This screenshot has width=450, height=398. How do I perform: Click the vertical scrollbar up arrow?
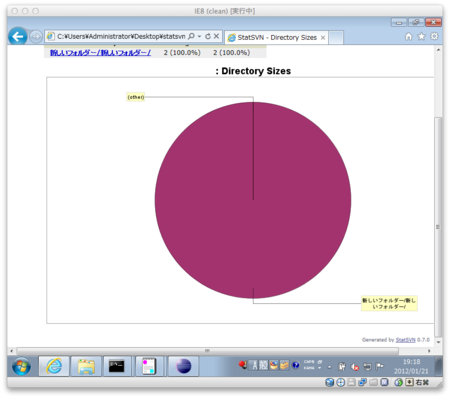[438, 50]
